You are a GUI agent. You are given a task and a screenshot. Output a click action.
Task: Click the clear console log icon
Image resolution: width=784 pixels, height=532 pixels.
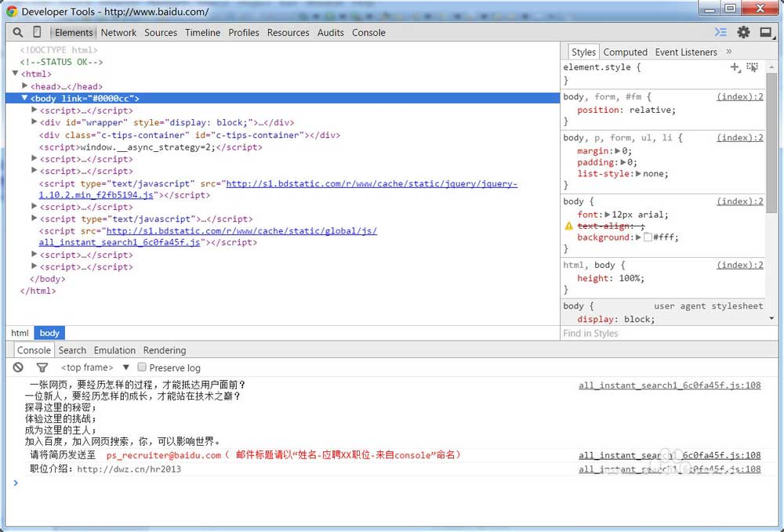click(18, 367)
